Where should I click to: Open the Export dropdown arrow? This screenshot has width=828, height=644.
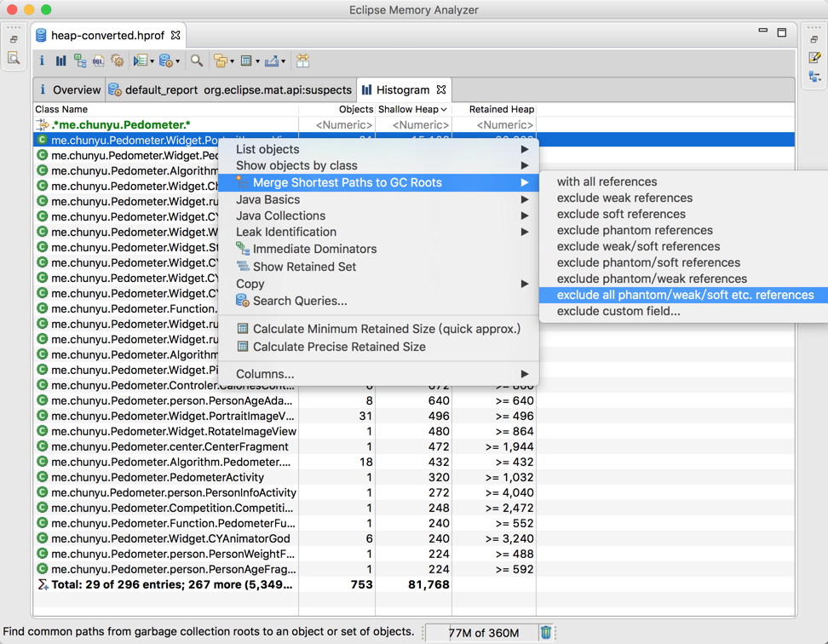point(283,61)
